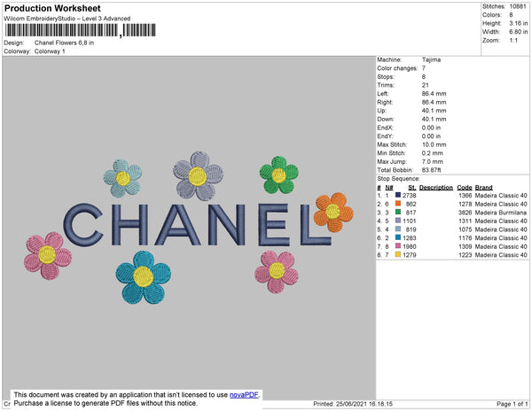Click the teal flower in the design
532x411 pixels.
143,277
